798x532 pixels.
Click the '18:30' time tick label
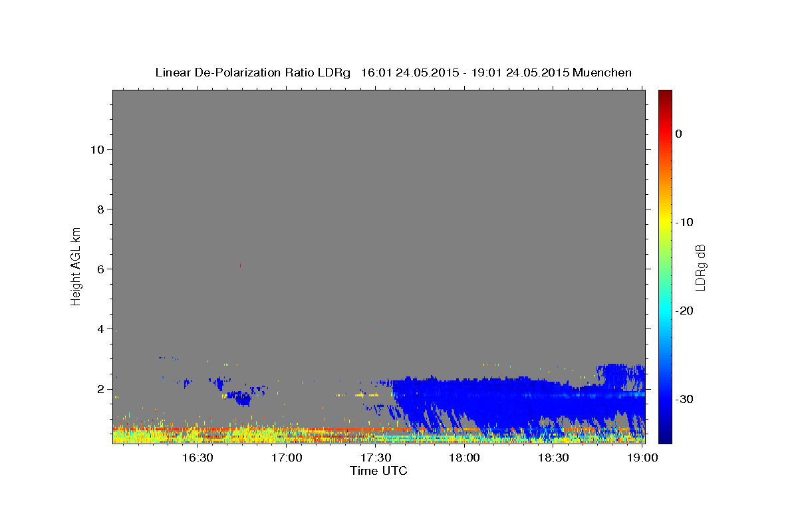tap(553, 458)
